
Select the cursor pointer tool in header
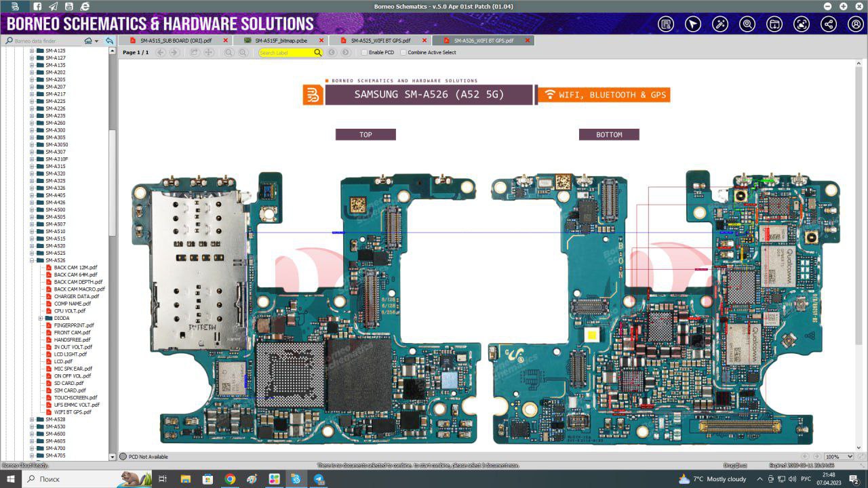pyautogui.click(x=693, y=24)
